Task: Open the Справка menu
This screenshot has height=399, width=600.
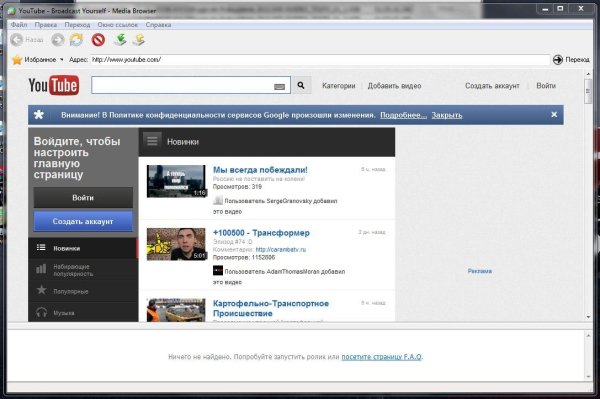Action: click(158, 24)
